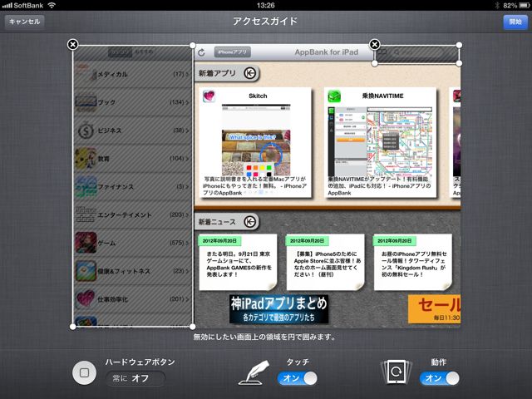
Task: Expand エンターテイメント row chevron (203)
Action: [x=187, y=214]
